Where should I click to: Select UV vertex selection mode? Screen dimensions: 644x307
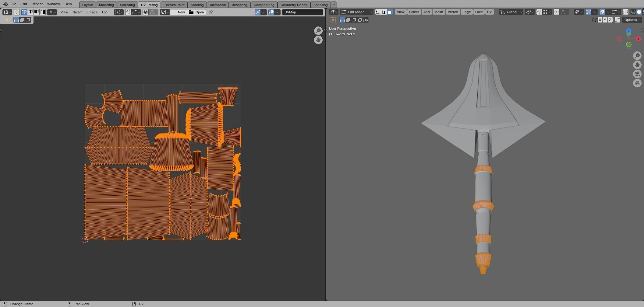coord(24,12)
